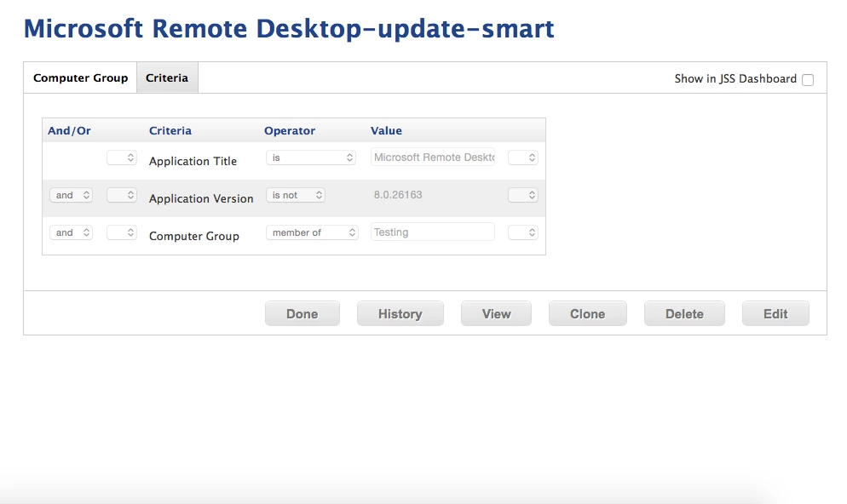Open opening-parenthesis dropdown in Computer Group row
The height and width of the screenshot is (504, 847).
pos(122,232)
